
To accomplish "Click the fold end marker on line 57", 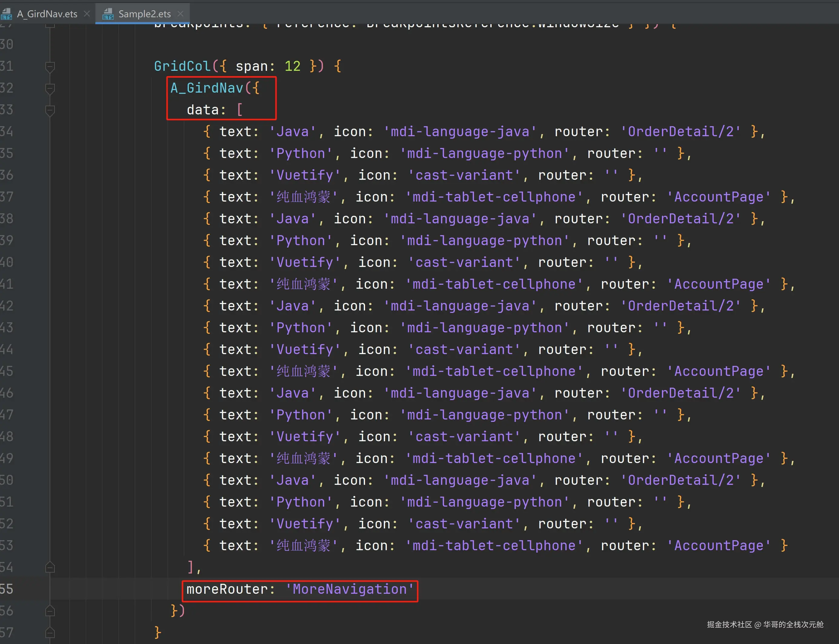I will click(x=50, y=632).
